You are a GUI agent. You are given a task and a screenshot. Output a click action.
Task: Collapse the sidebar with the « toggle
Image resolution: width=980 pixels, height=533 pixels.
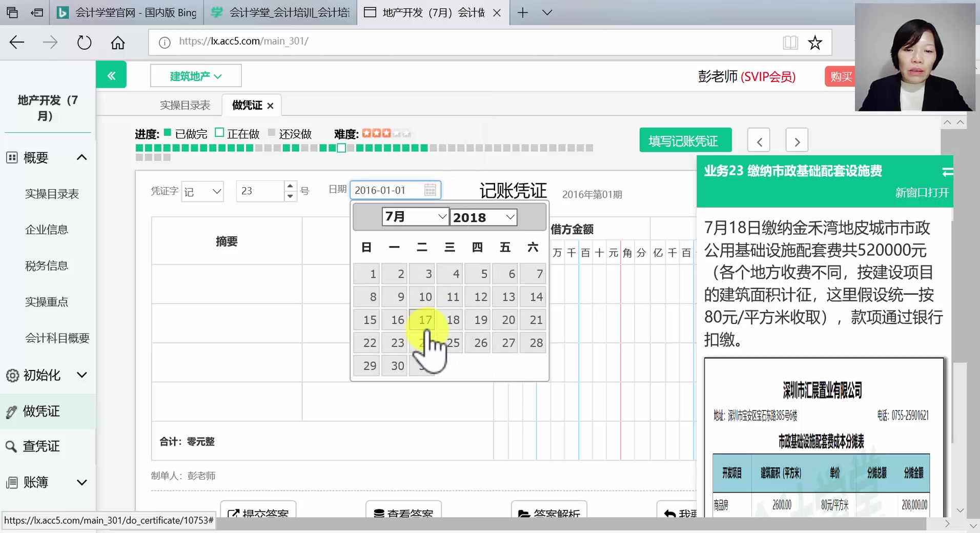[111, 75]
